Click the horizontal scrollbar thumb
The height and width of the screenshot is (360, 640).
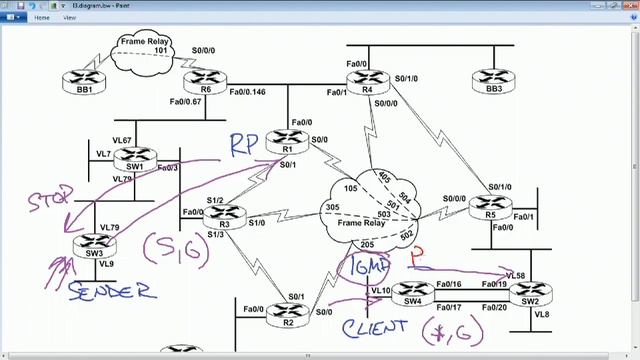click(308, 356)
